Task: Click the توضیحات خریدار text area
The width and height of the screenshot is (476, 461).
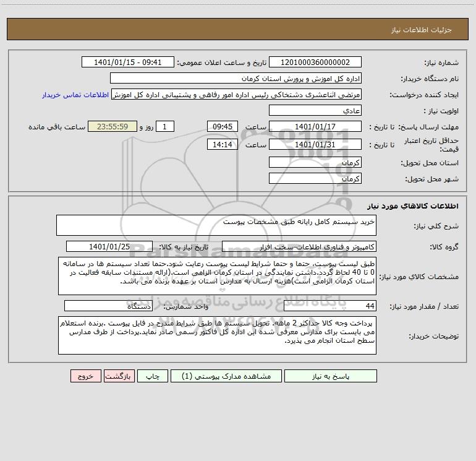Action: [217, 335]
